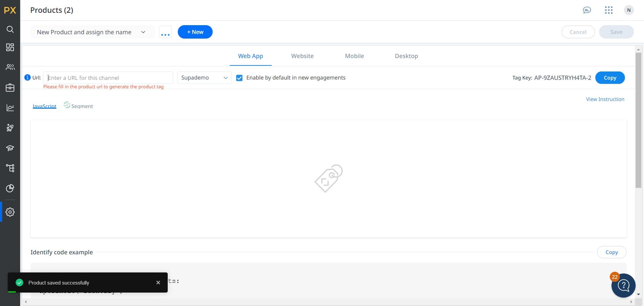Open the N user avatar menu

point(629,10)
